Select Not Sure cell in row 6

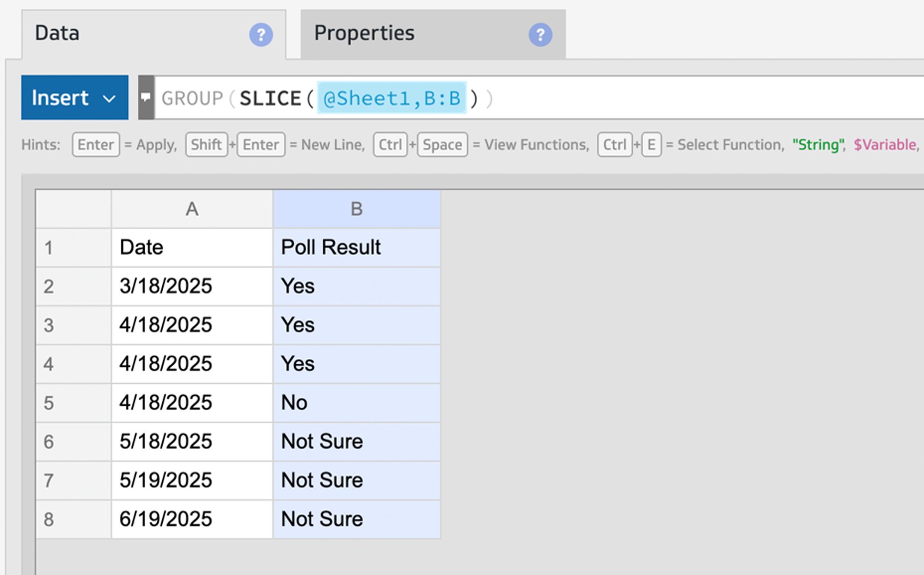(356, 442)
